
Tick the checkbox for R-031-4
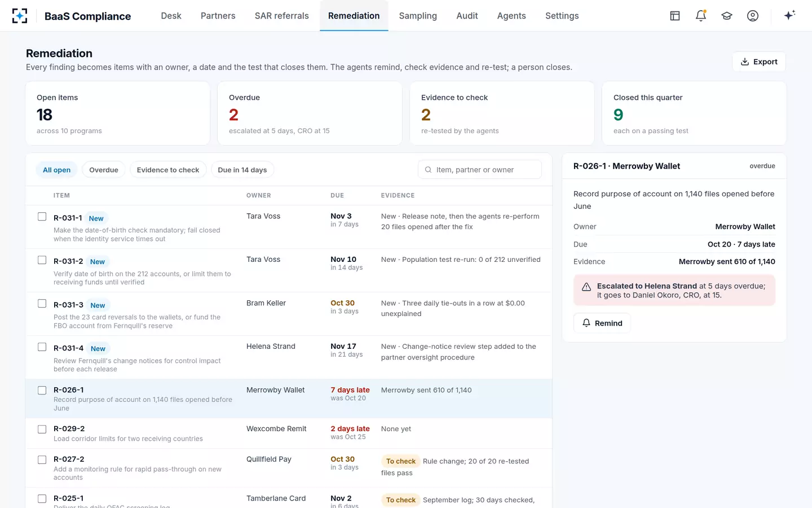(x=42, y=347)
